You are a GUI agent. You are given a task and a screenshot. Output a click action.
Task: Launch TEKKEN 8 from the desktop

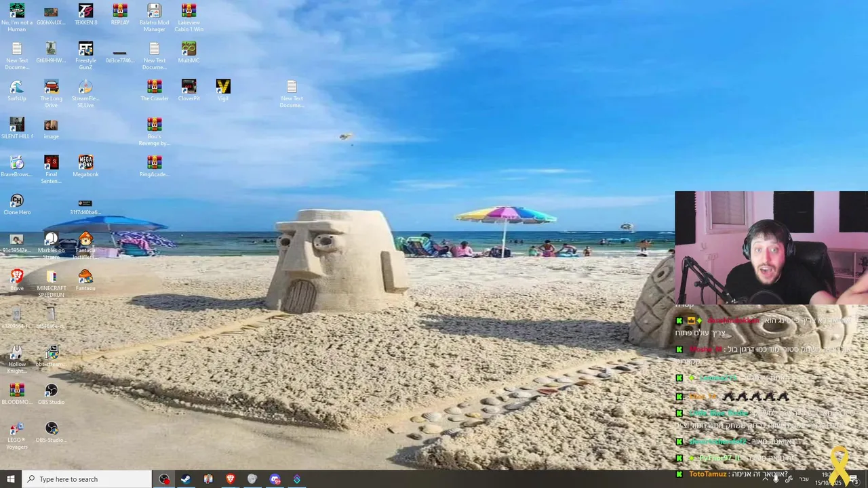click(85, 14)
